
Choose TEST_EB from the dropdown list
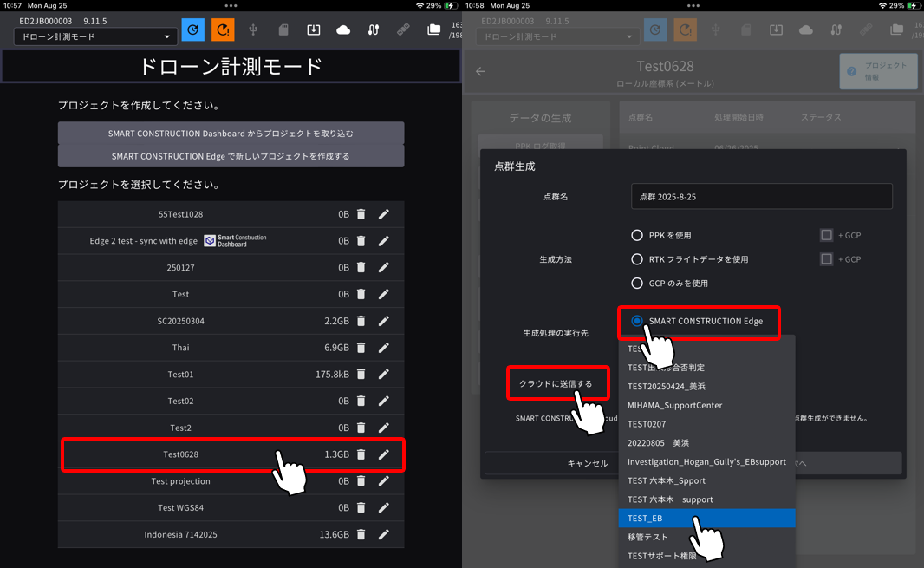706,518
